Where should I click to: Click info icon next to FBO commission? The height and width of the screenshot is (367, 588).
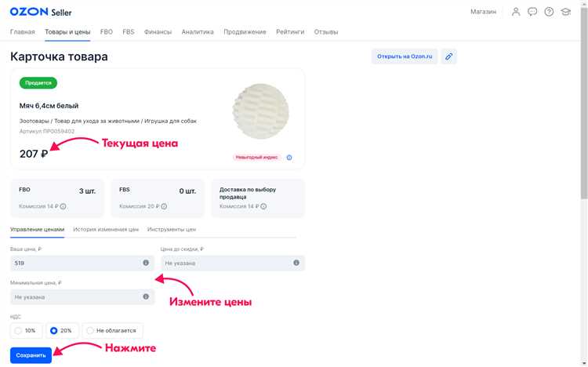64,206
